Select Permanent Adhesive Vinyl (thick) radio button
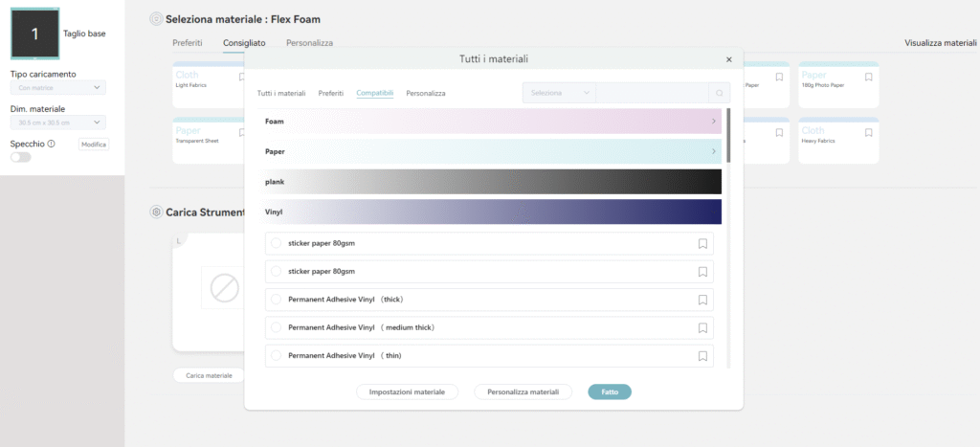 (x=276, y=300)
